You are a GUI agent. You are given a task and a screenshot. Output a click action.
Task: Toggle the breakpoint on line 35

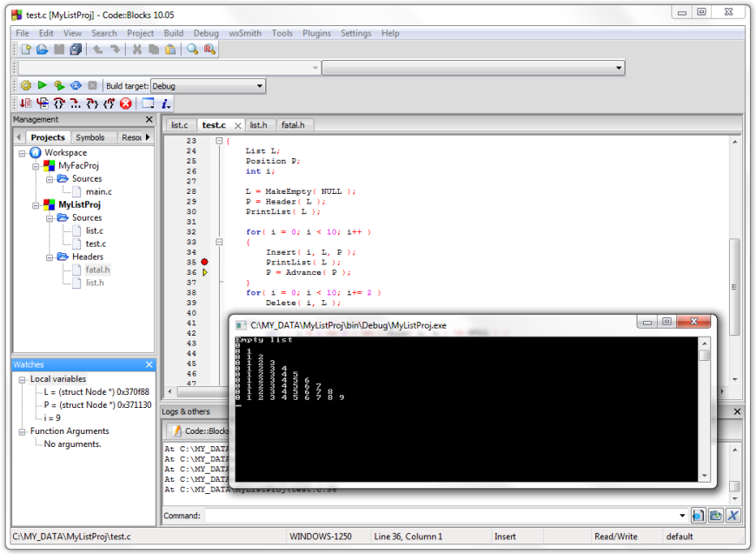[x=204, y=262]
